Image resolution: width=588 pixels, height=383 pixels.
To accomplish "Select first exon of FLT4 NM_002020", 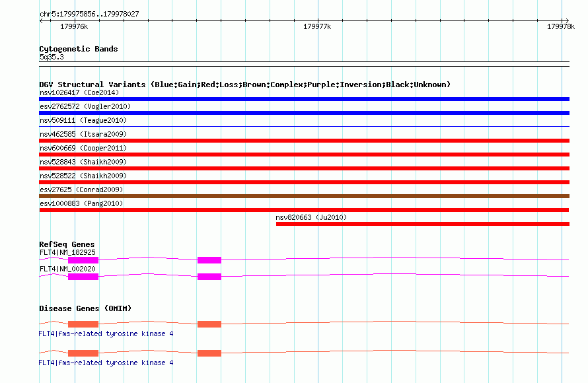I will click(x=83, y=277).
